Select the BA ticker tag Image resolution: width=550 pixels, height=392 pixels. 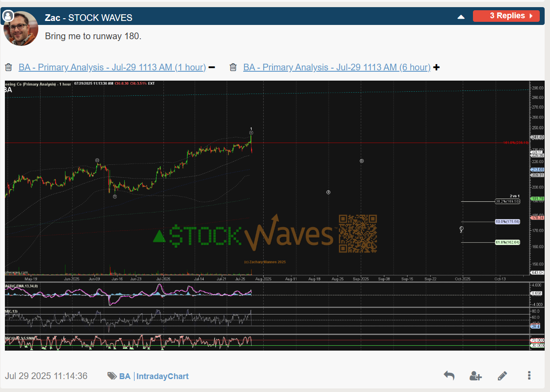pyautogui.click(x=125, y=376)
